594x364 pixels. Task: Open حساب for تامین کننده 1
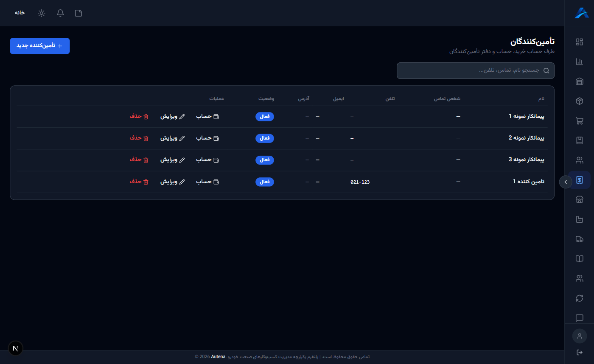pyautogui.click(x=207, y=182)
